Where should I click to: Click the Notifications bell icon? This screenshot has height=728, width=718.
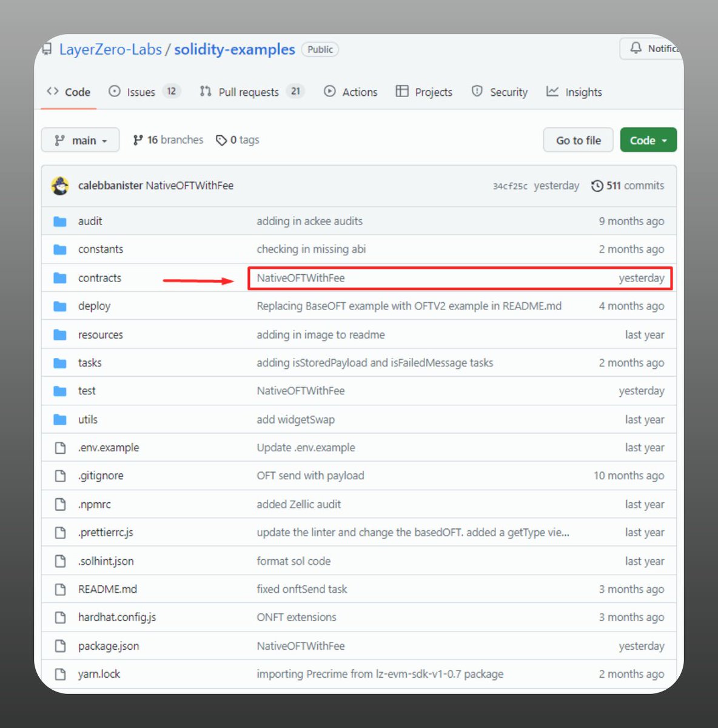[636, 48]
